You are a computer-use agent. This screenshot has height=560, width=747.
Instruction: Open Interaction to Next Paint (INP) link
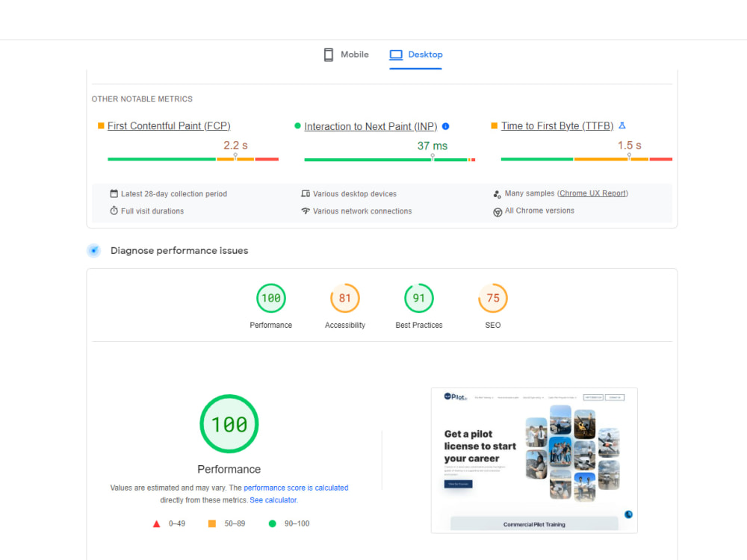point(371,127)
